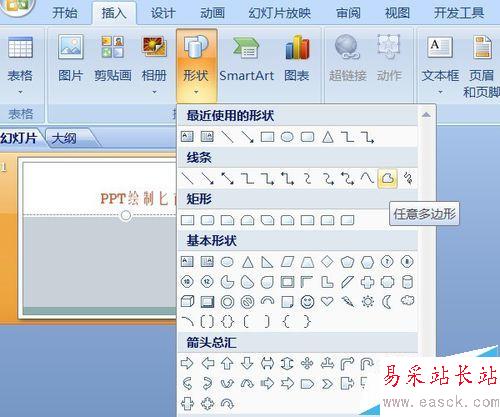
Task: Pick the pentagon arrow in 箭头总汇
Action: coord(307,384)
